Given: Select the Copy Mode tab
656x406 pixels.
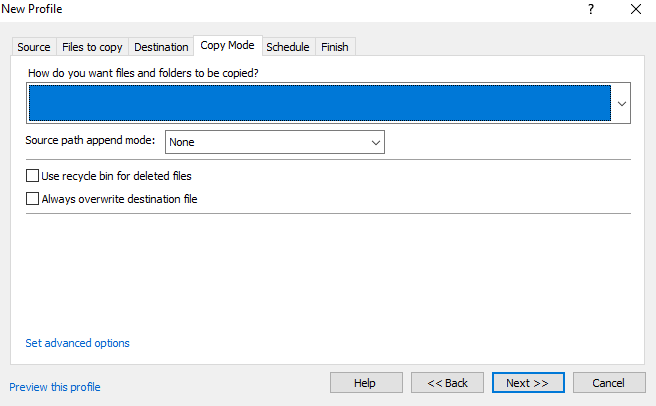Looking at the screenshot, I should (x=227, y=46).
